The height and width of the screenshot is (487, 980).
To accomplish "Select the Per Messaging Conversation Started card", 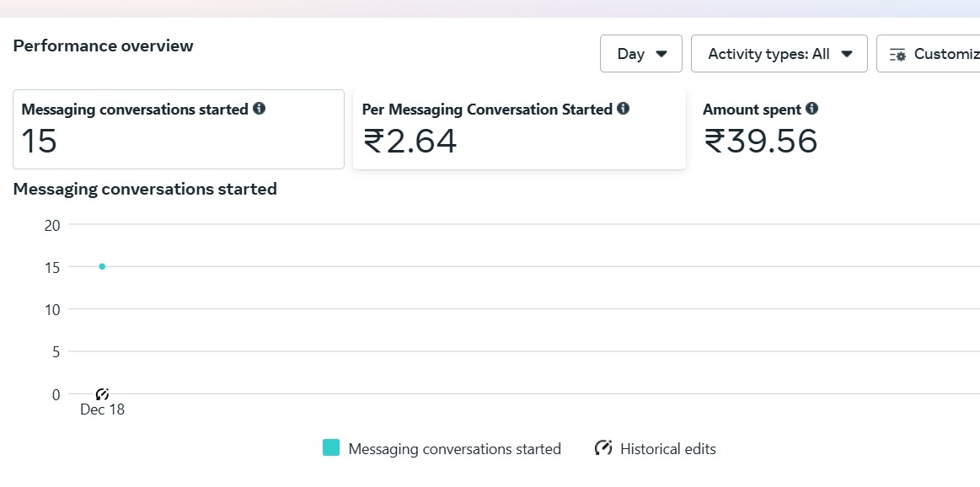I will point(519,130).
